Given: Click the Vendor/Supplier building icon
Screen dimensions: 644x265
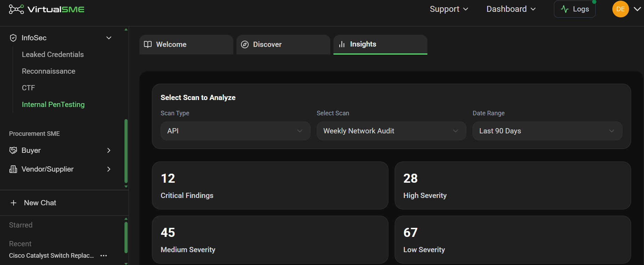Looking at the screenshot, I should click(13, 169).
